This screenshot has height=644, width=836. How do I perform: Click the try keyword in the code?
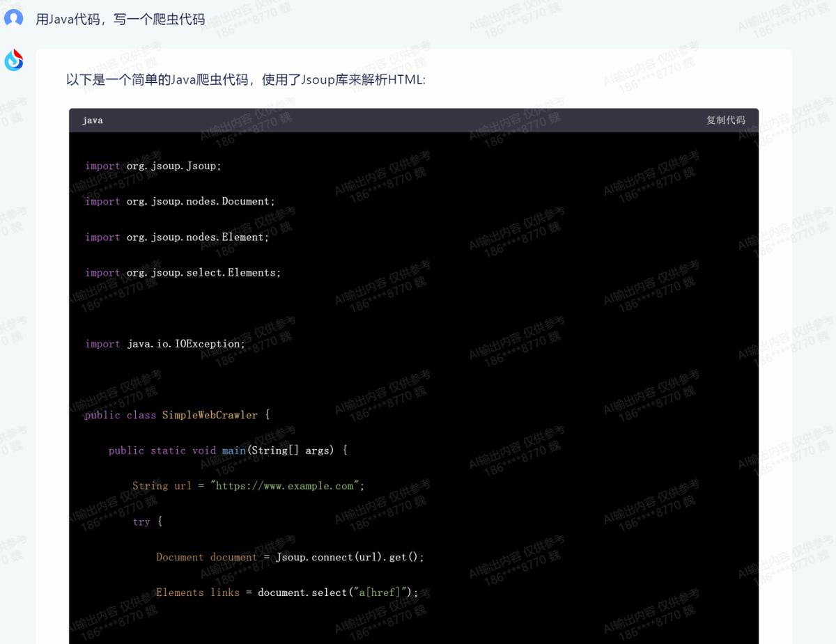[141, 521]
